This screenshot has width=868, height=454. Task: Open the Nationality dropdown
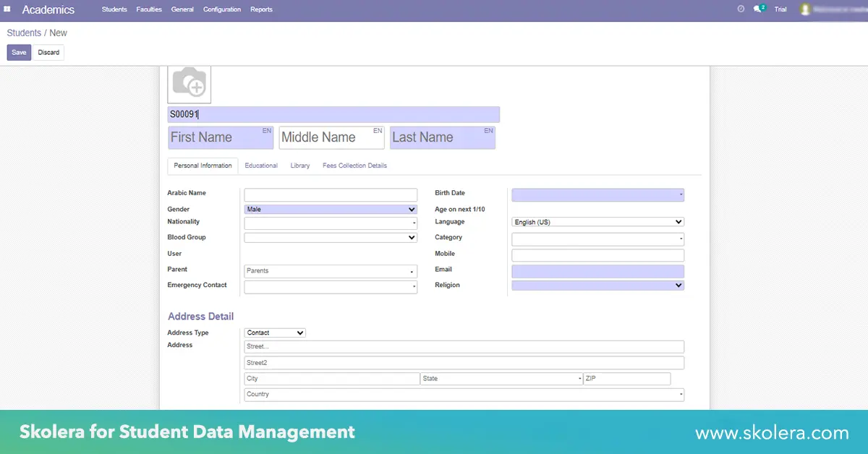coord(331,223)
